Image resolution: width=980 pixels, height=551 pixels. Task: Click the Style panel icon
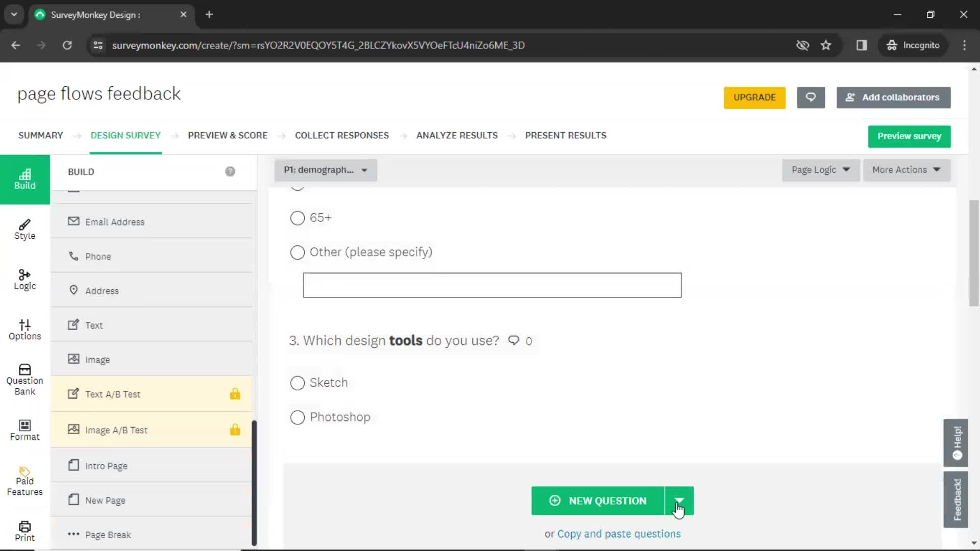coord(25,228)
